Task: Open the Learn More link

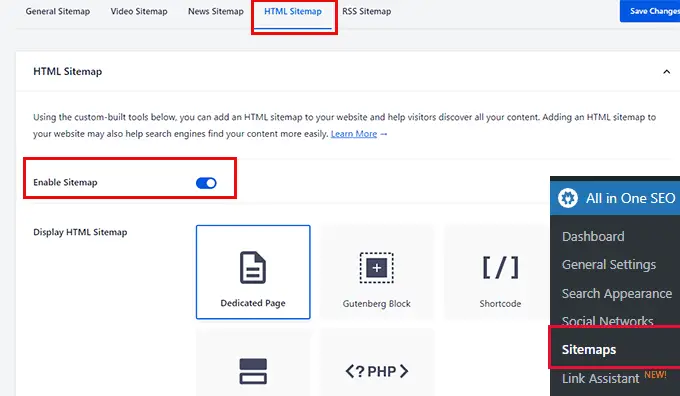Action: coord(354,134)
